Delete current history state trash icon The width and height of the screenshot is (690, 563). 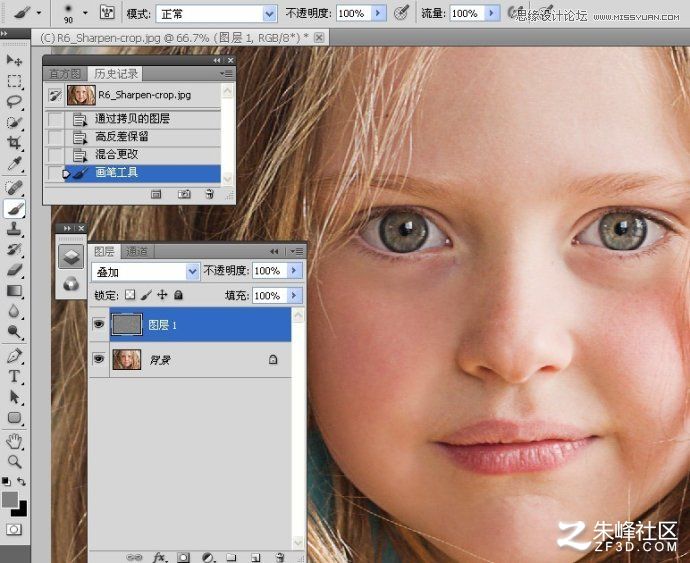point(210,194)
